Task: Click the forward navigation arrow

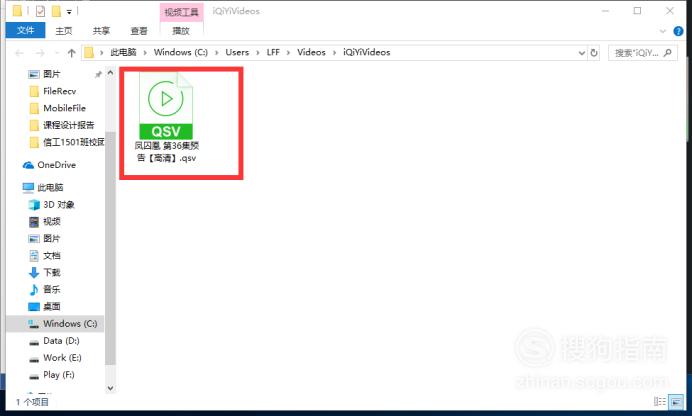Action: pyautogui.click(x=40, y=53)
